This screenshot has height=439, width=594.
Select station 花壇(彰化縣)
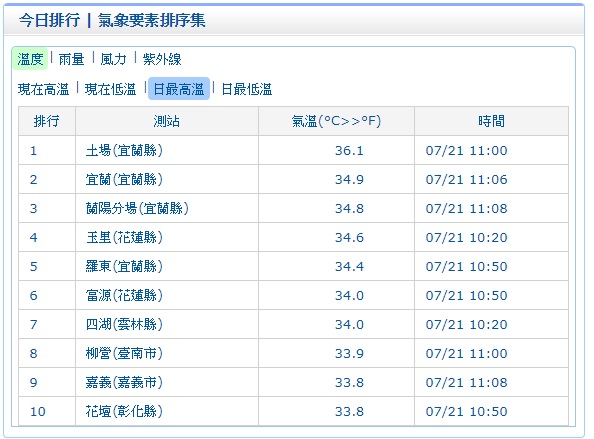pos(124,411)
